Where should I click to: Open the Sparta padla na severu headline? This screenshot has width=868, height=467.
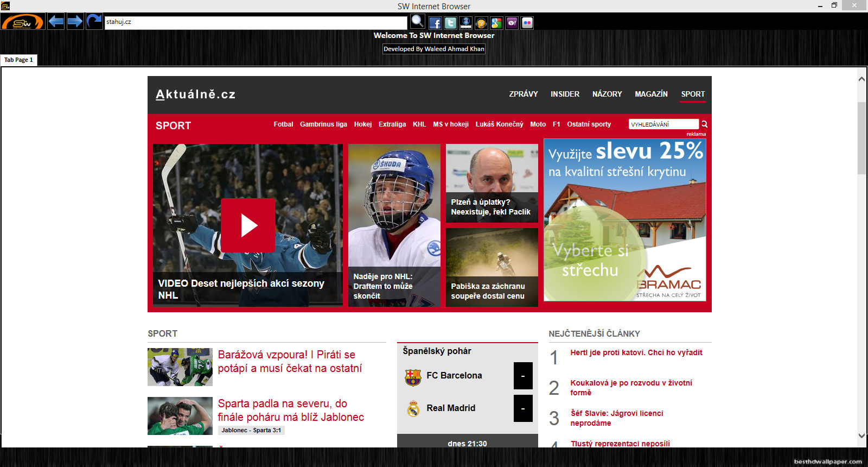pyautogui.click(x=291, y=411)
